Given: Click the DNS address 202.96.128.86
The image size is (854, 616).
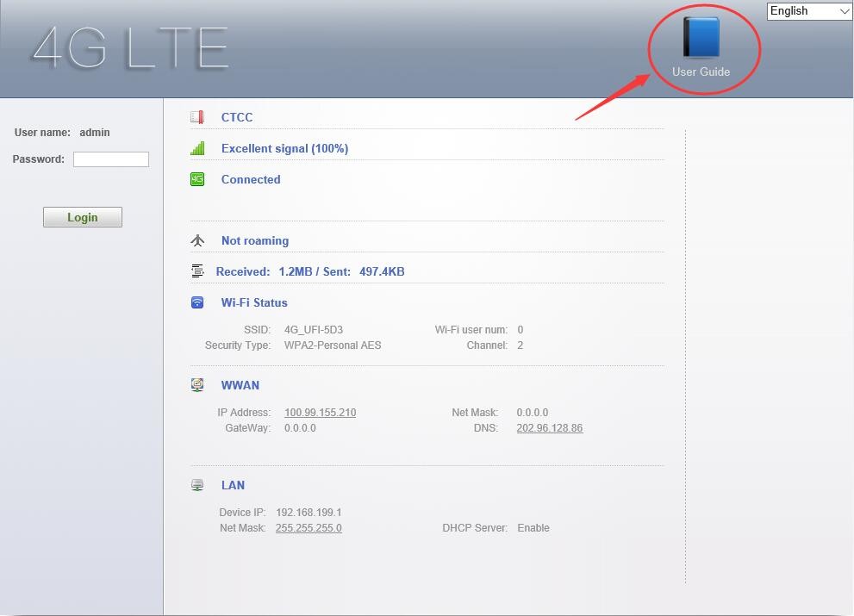Looking at the screenshot, I should pyautogui.click(x=549, y=428).
